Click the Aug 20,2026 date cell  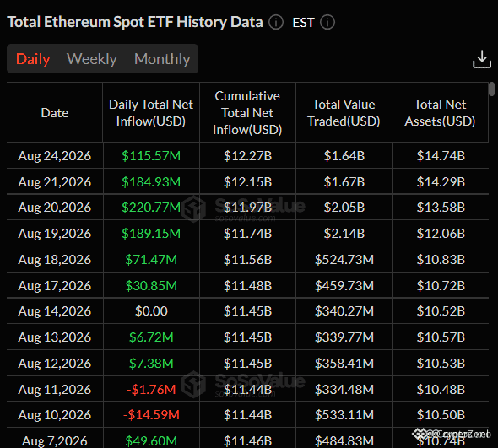(55, 208)
